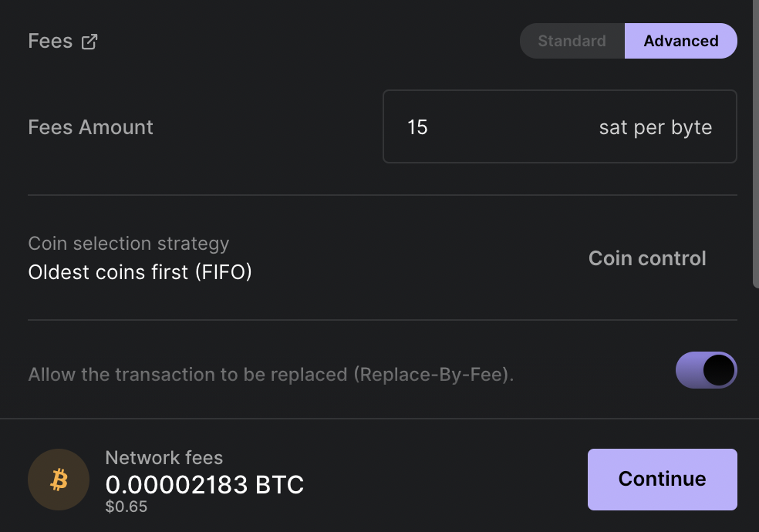
Task: Switch to the Standard fees tab
Action: (x=572, y=41)
